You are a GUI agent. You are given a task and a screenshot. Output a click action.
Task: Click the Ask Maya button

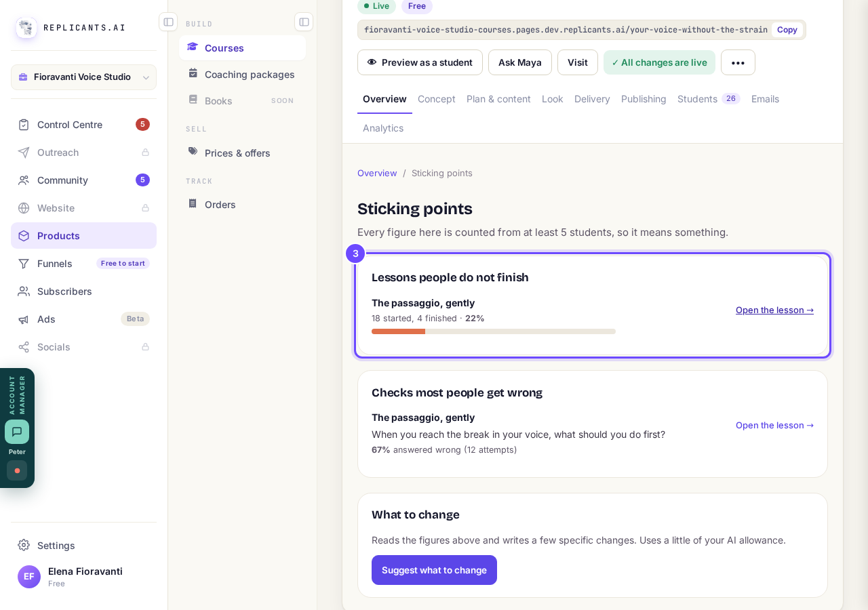(x=520, y=62)
